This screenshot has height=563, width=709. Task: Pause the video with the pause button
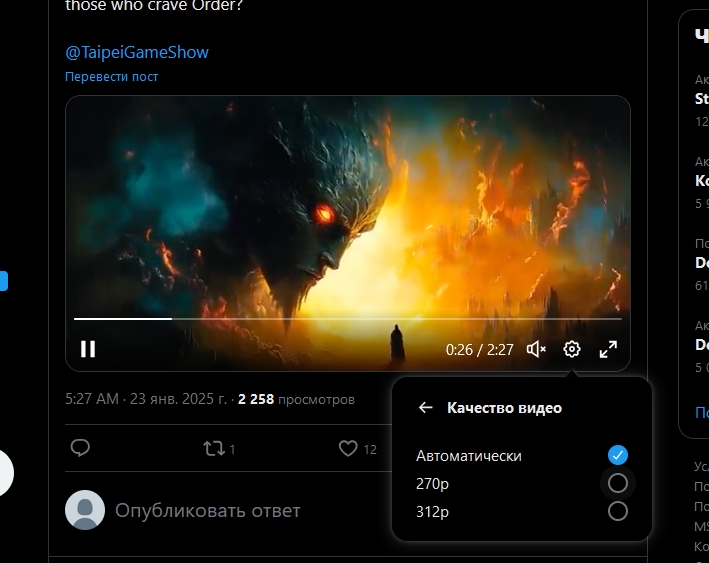coord(88,349)
